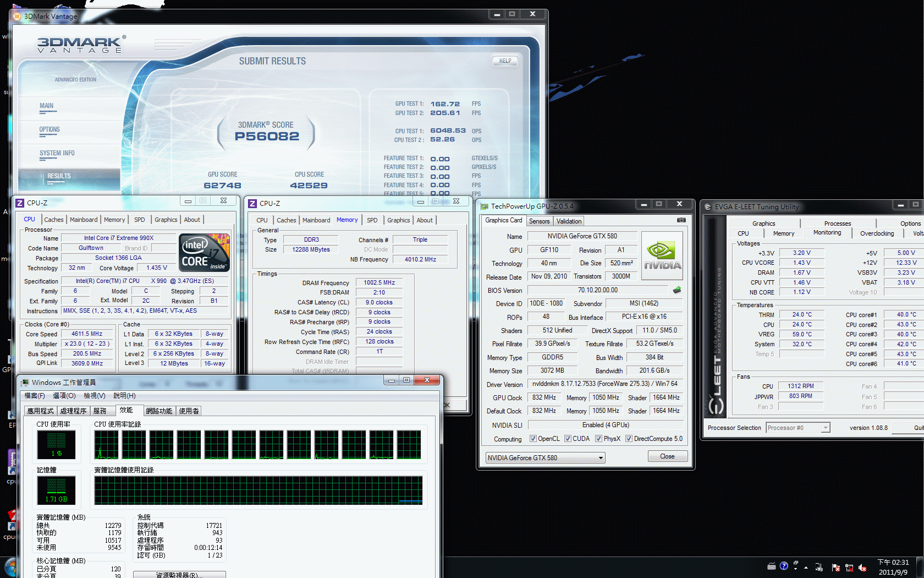Click the Z icon of the CPU-Z window showing Processor info
This screenshot has width=924, height=578.
(20, 203)
